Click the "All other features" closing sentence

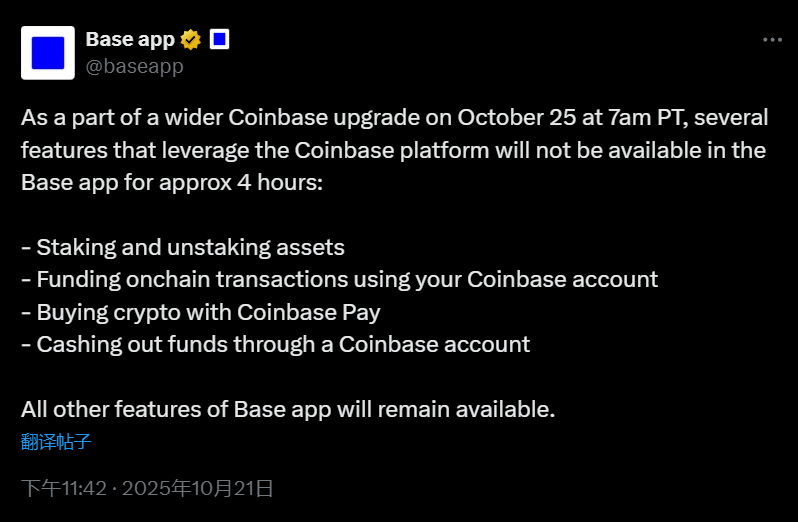pos(288,409)
